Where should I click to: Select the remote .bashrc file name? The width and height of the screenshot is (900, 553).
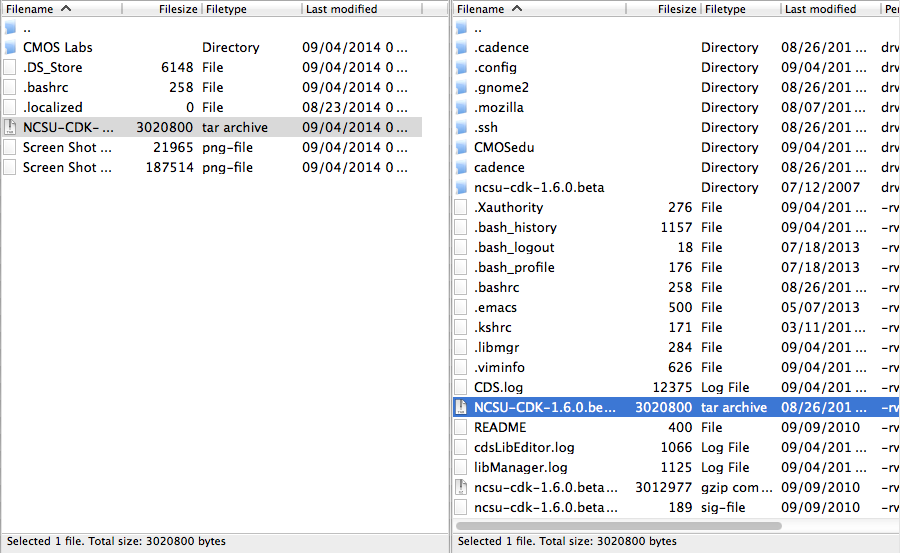click(x=496, y=287)
